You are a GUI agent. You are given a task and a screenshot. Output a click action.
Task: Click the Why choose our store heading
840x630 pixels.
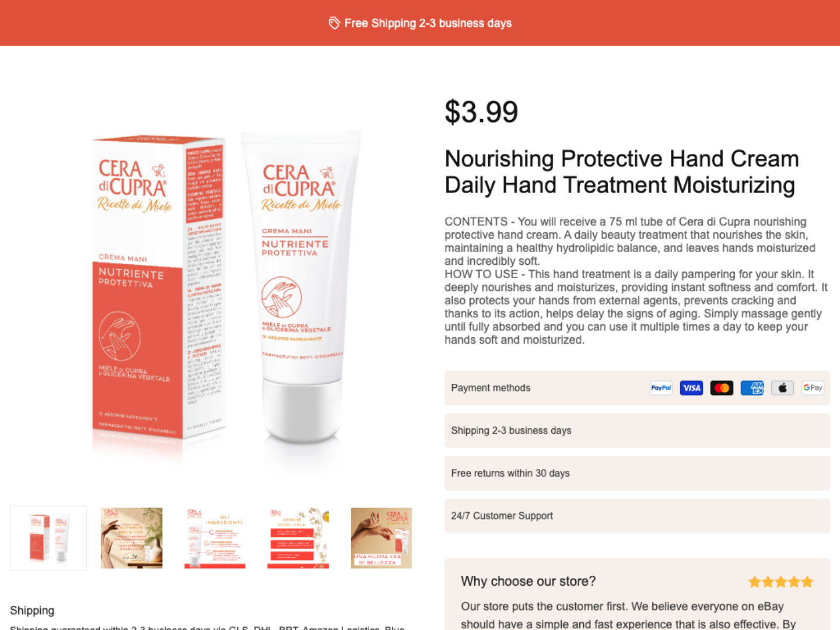pos(528,581)
